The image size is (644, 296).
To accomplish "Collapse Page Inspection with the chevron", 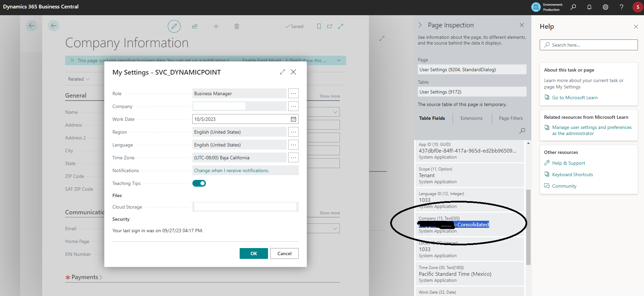I will 420,25.
